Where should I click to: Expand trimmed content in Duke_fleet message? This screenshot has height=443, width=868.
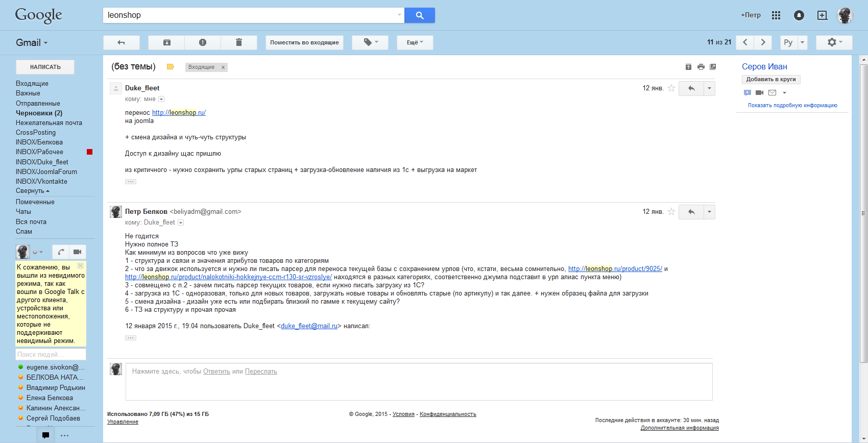point(131,182)
